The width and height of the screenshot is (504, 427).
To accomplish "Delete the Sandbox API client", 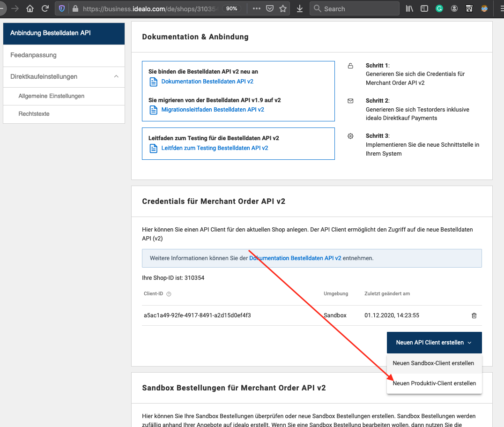I will tap(474, 315).
